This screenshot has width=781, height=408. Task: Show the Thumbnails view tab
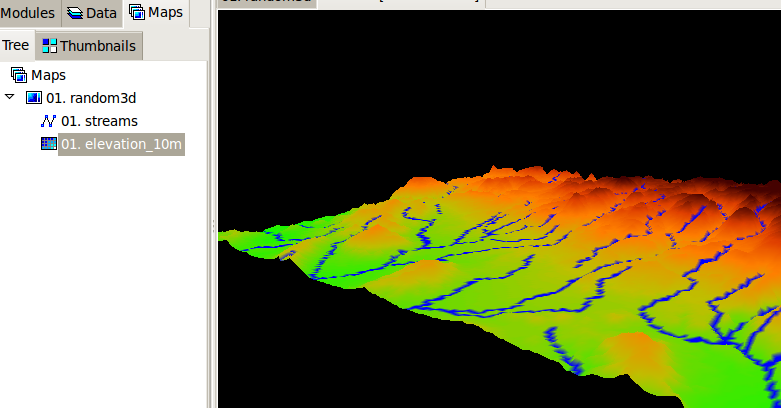98,46
